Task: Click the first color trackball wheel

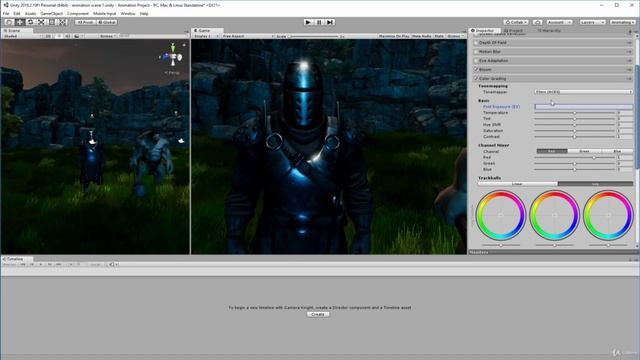Action: pyautogui.click(x=501, y=215)
